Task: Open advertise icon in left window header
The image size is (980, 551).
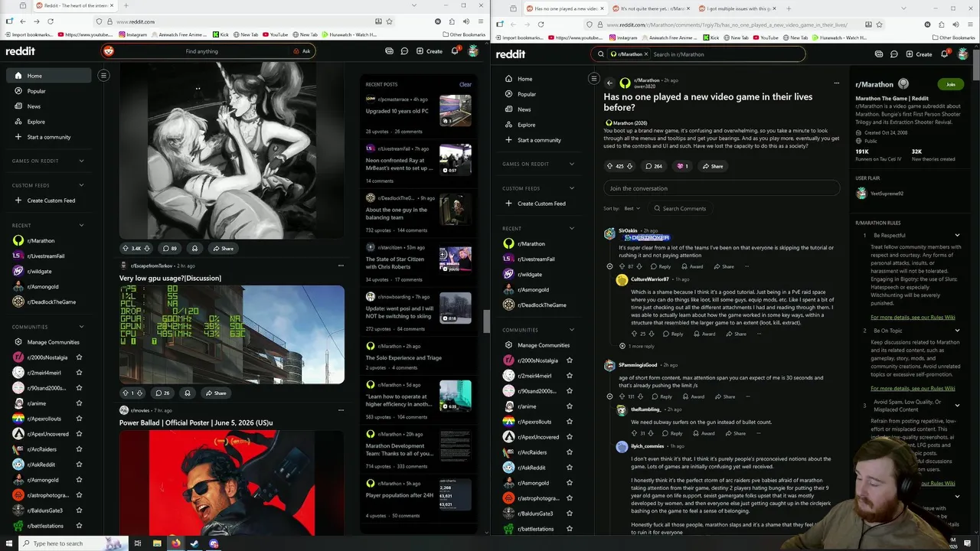Action: (389, 51)
